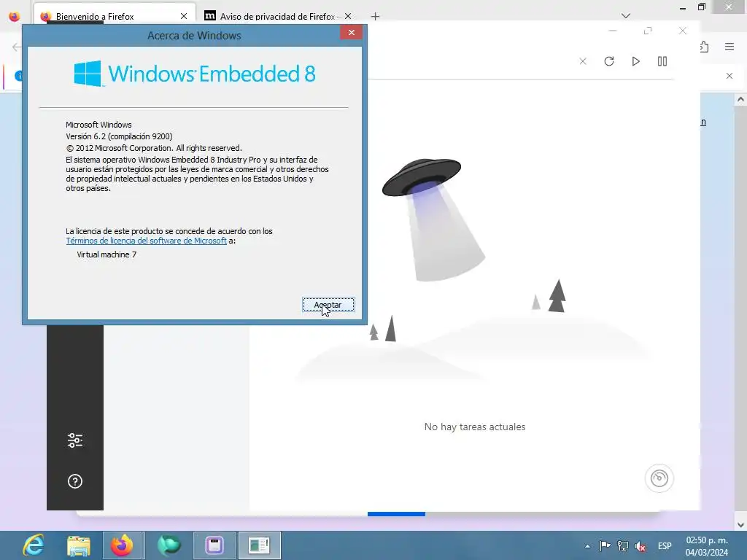Open a new Firefox tab with the plus icon
Viewport: 747px width, 560px height.
click(376, 17)
